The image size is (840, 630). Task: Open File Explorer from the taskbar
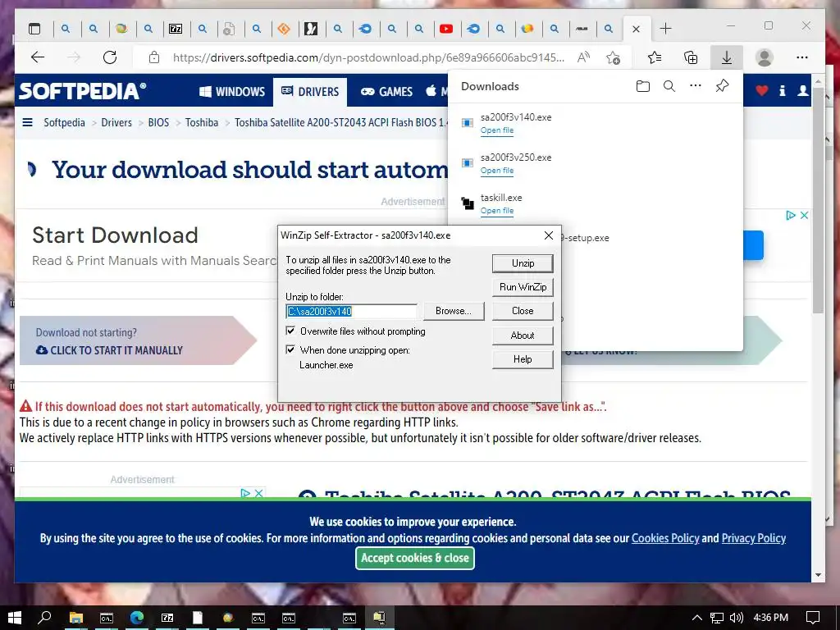(x=76, y=618)
